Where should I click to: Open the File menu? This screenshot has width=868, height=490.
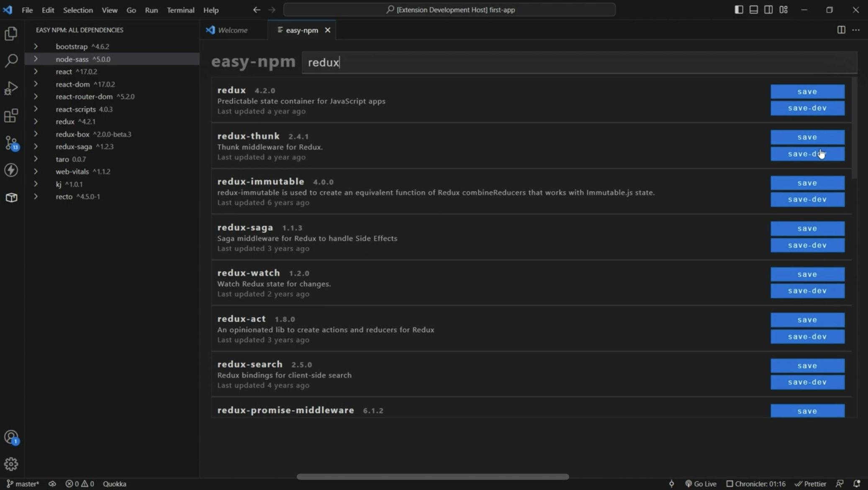[27, 10]
